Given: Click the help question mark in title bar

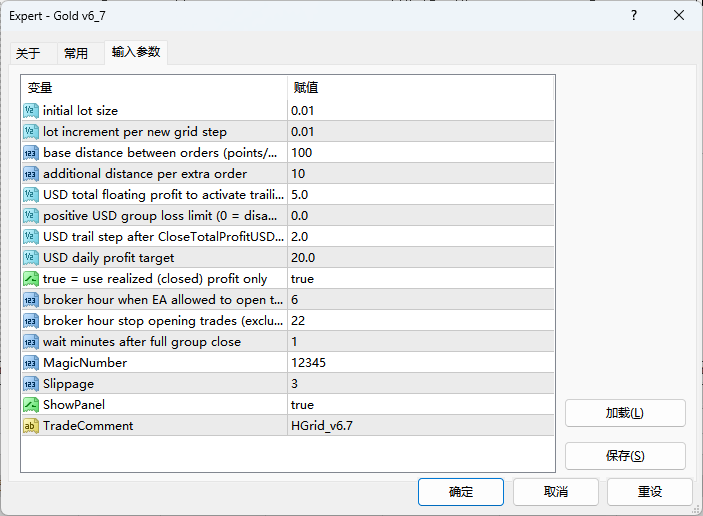Looking at the screenshot, I should 634,16.
